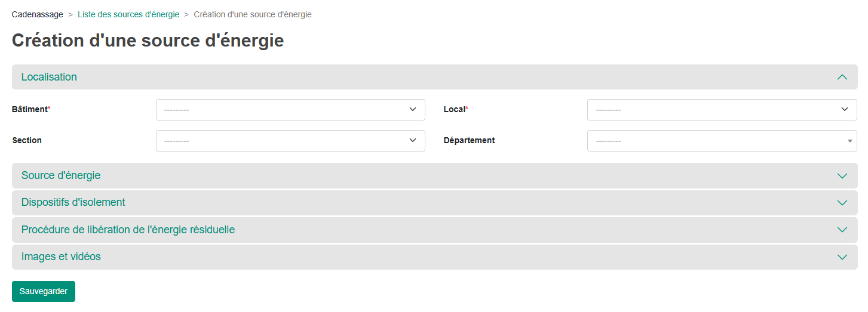Expand Source d'énergie chevron icon
Viewport: 868px width, 312px height.
click(x=842, y=176)
